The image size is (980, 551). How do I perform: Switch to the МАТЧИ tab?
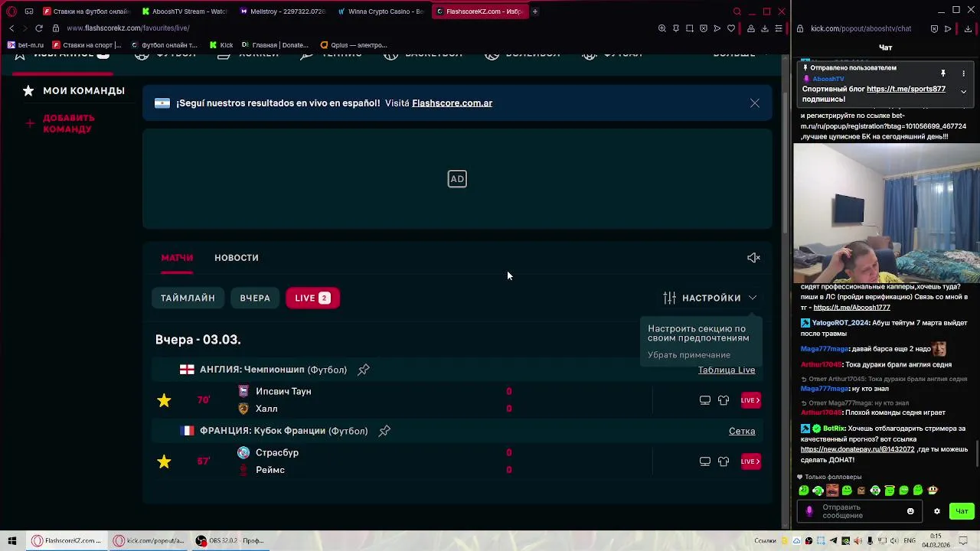tap(177, 258)
